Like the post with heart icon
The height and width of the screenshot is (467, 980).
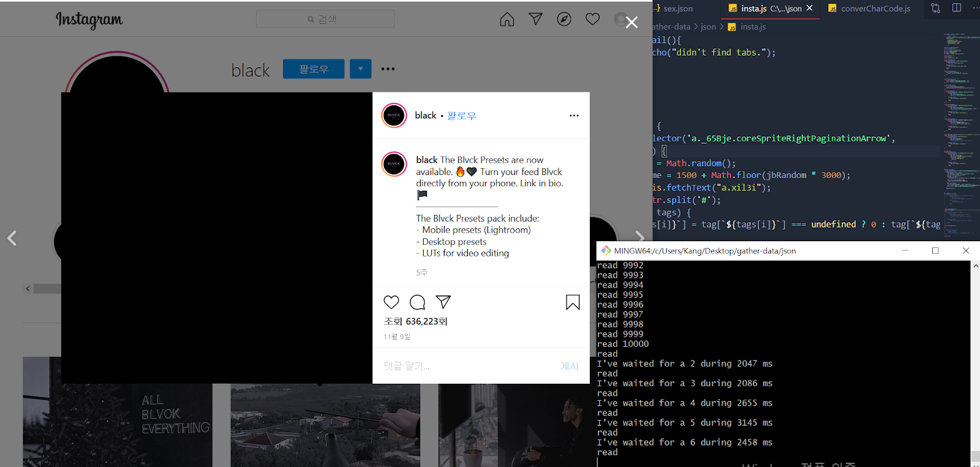click(391, 302)
